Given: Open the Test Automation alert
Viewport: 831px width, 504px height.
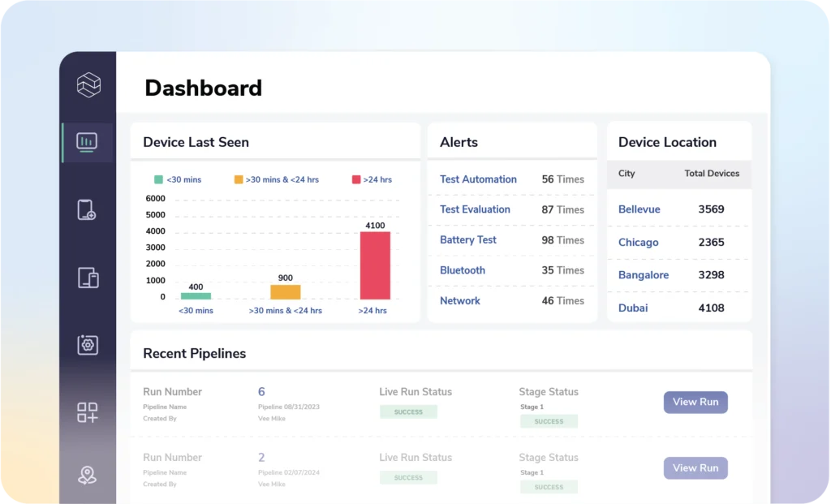Looking at the screenshot, I should [478, 179].
